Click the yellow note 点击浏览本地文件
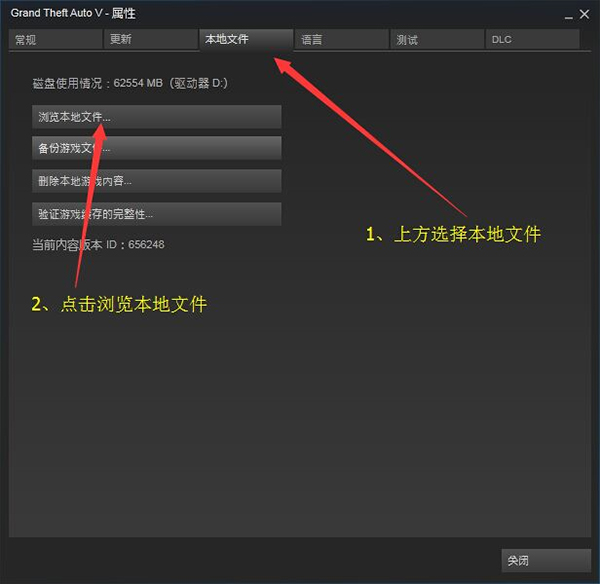This screenshot has width=600, height=584. 119,305
